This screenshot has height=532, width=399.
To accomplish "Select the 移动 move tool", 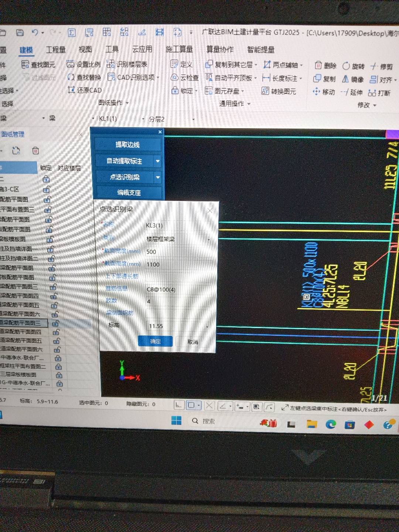I will click(324, 92).
